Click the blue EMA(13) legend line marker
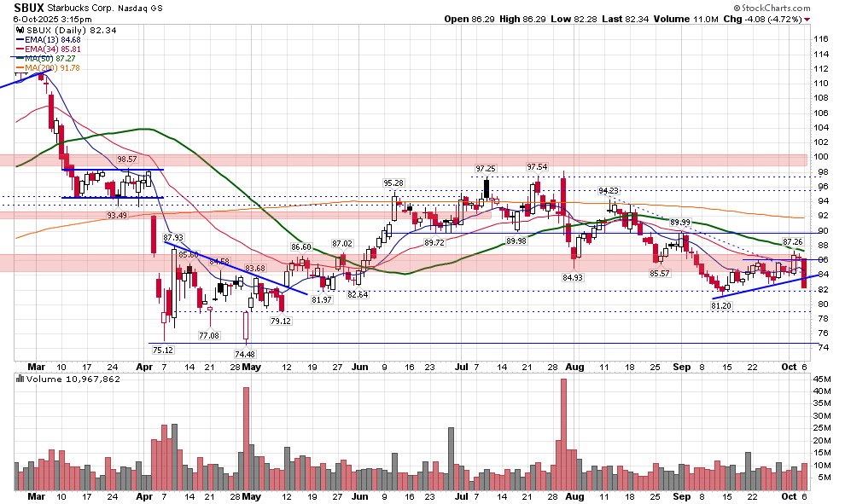Screen dimensions: 845x504 (20, 39)
